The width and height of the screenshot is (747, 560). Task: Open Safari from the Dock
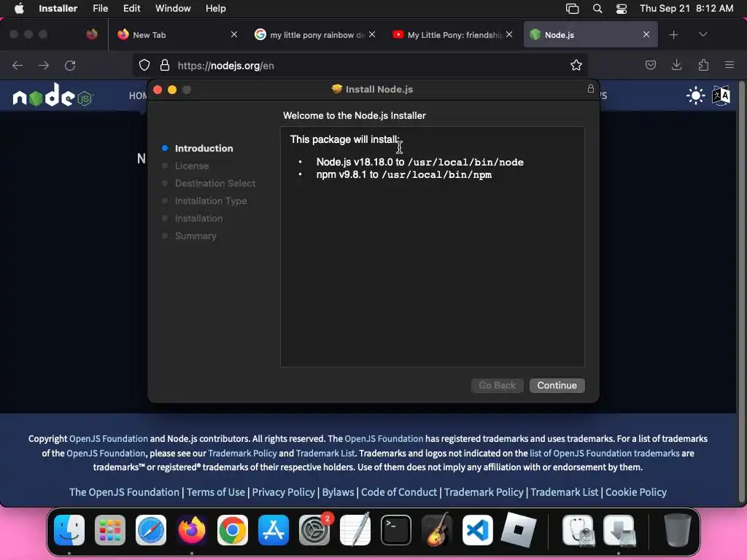[x=151, y=530]
